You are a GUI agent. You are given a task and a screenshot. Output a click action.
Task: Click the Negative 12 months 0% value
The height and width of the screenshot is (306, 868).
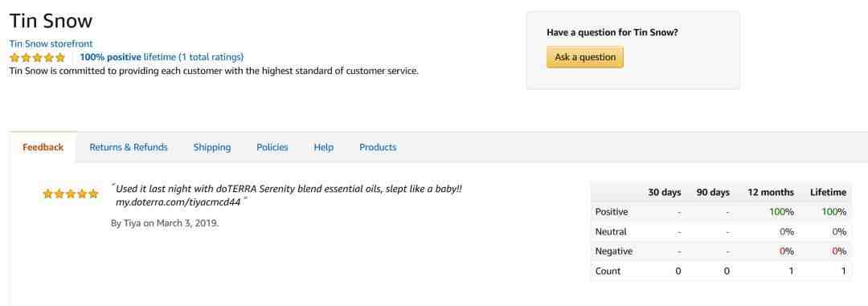point(787,251)
